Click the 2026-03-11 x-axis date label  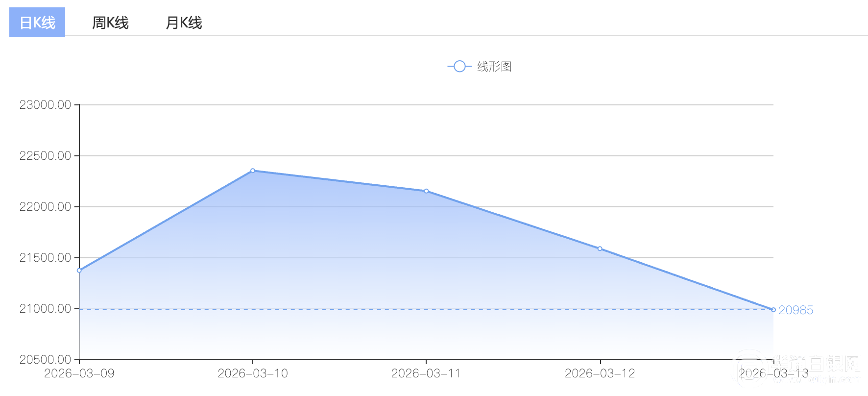426,373
